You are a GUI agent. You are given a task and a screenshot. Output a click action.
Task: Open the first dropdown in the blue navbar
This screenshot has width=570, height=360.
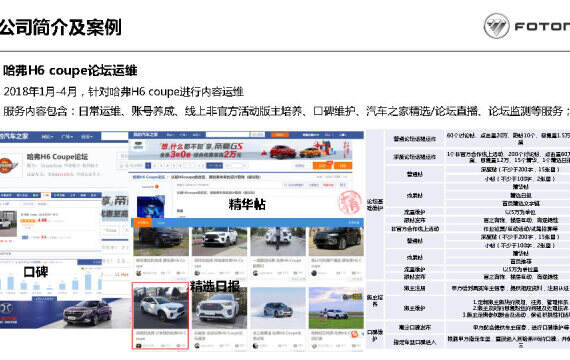pyautogui.click(x=47, y=137)
